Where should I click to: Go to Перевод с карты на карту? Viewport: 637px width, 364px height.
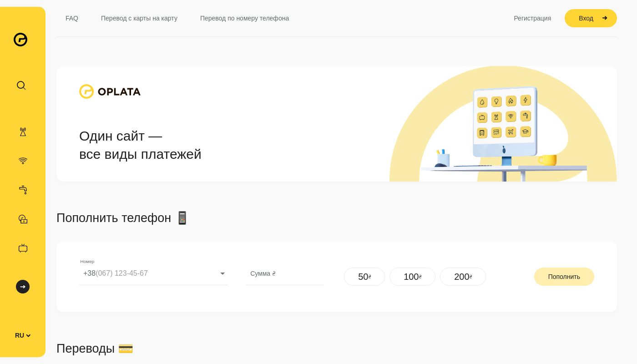(139, 18)
